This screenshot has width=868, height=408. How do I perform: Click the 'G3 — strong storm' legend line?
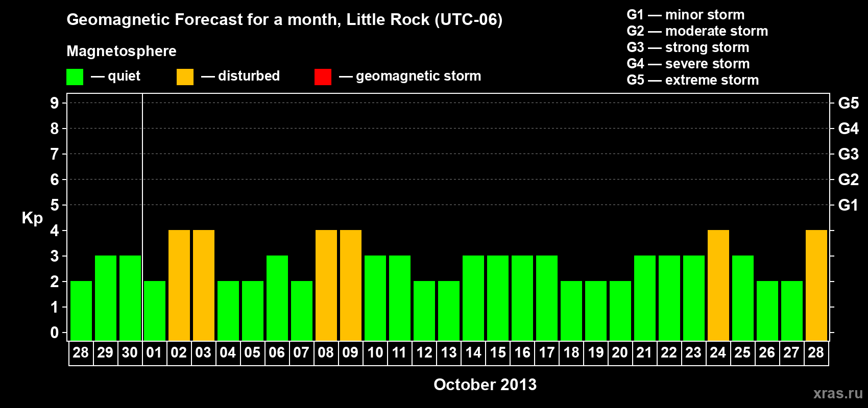[x=688, y=47]
